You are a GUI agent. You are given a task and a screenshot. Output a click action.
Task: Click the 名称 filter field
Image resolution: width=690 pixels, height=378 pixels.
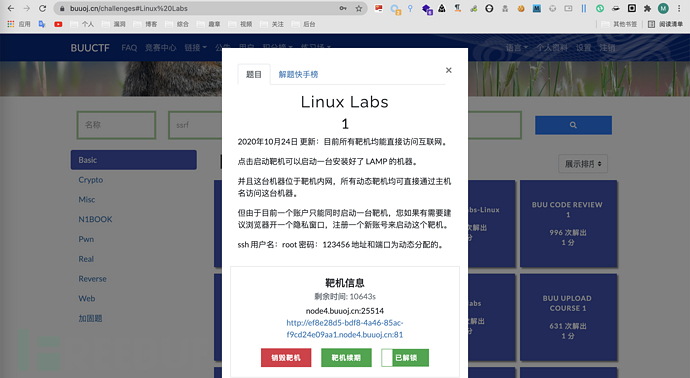point(117,125)
